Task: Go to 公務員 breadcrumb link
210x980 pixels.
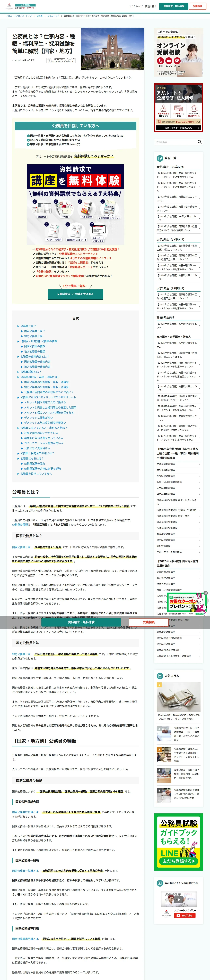Action: coord(40,16)
